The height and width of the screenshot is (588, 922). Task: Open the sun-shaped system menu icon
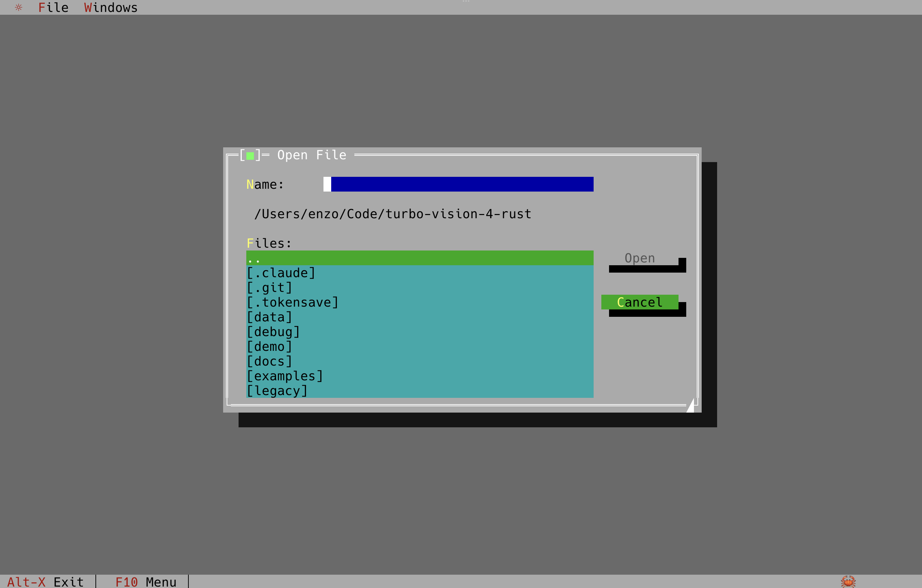[18, 7]
